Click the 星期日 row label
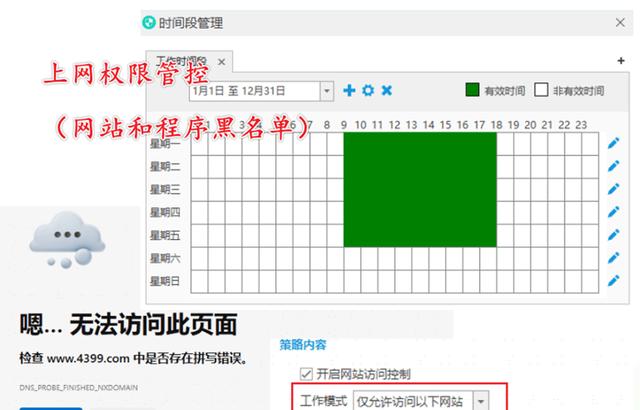The image size is (640, 410). tap(165, 281)
